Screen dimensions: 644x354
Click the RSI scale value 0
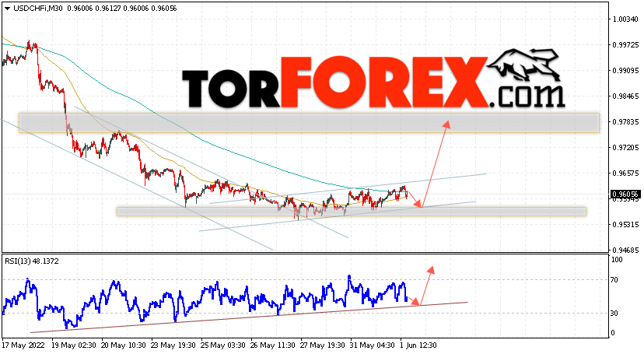click(x=613, y=333)
